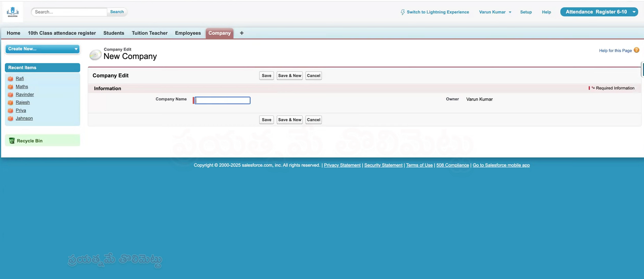
Task: Click the Education app logo icon
Action: (x=13, y=12)
